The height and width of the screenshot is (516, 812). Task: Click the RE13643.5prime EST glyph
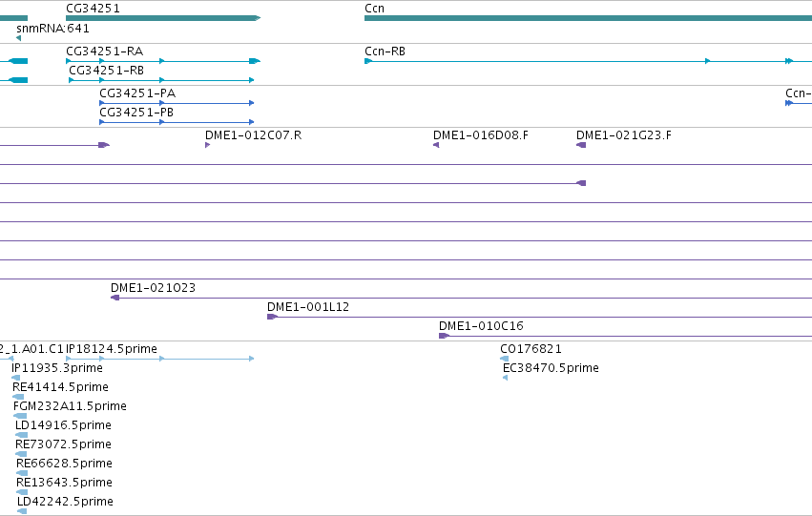22,493
